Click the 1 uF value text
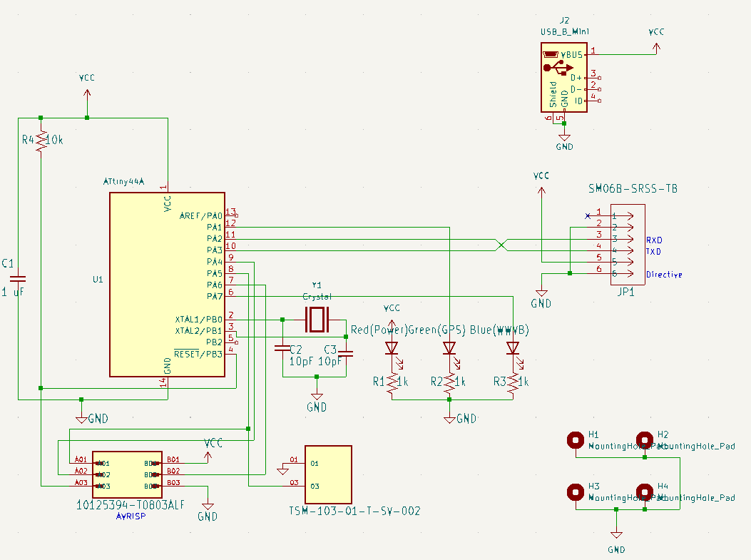 click(x=12, y=292)
